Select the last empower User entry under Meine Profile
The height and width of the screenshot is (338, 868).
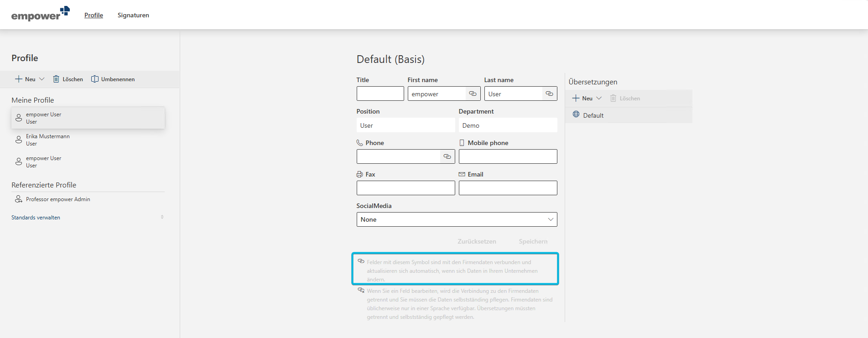[x=88, y=162]
